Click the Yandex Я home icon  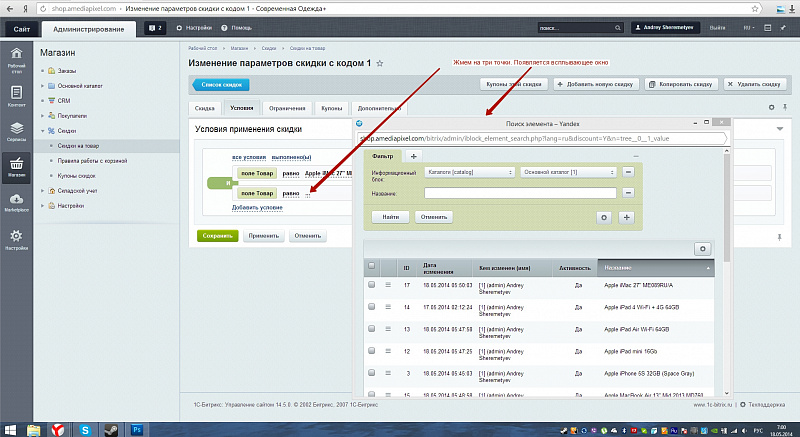(26, 9)
